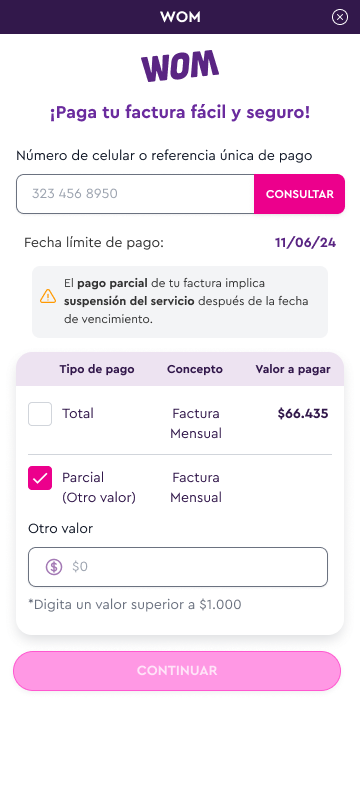Click the Tipo de pago column header
The image size is (360, 797).
(x=97, y=370)
